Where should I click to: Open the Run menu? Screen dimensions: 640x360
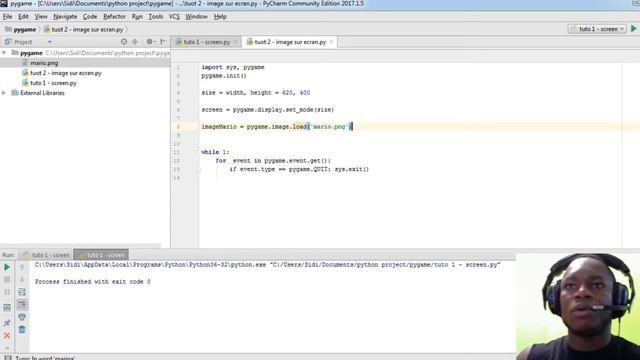point(137,17)
